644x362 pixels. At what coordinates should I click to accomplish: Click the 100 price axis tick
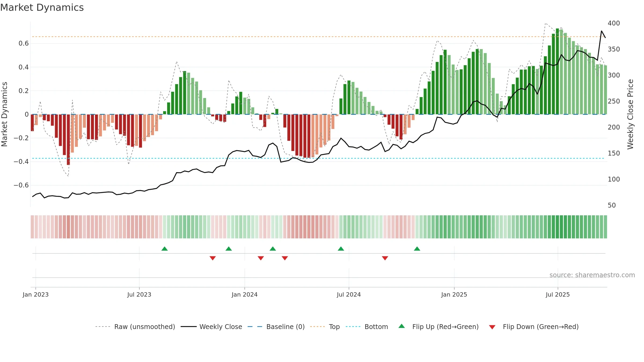(x=614, y=179)
